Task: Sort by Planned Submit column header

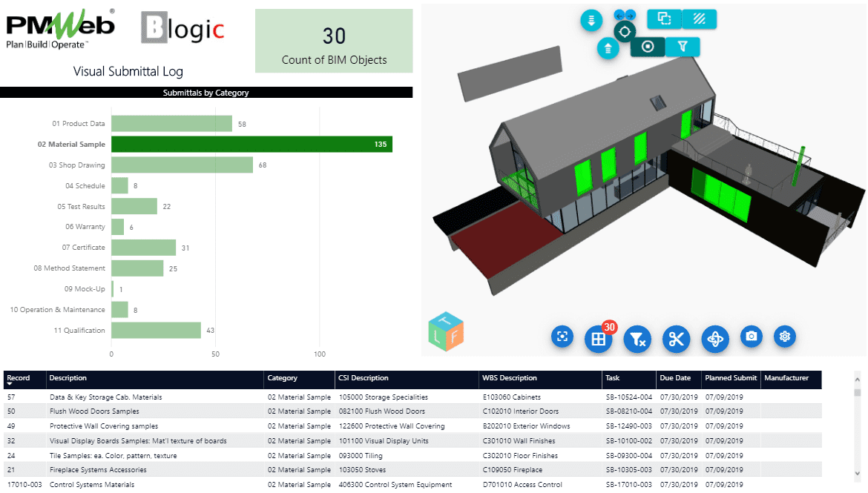Action: (731, 378)
